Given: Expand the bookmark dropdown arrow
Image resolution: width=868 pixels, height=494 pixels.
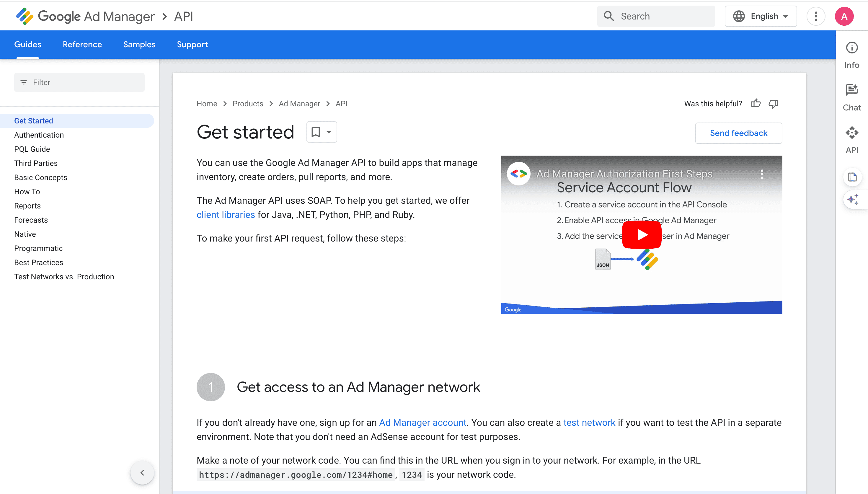Looking at the screenshot, I should tap(329, 132).
